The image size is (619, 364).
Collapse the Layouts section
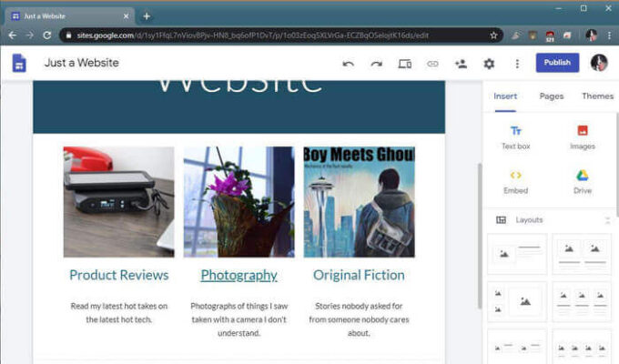click(x=607, y=220)
